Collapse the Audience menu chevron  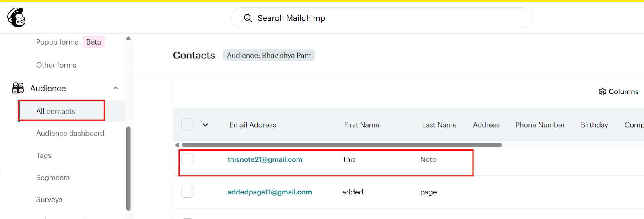tap(116, 88)
